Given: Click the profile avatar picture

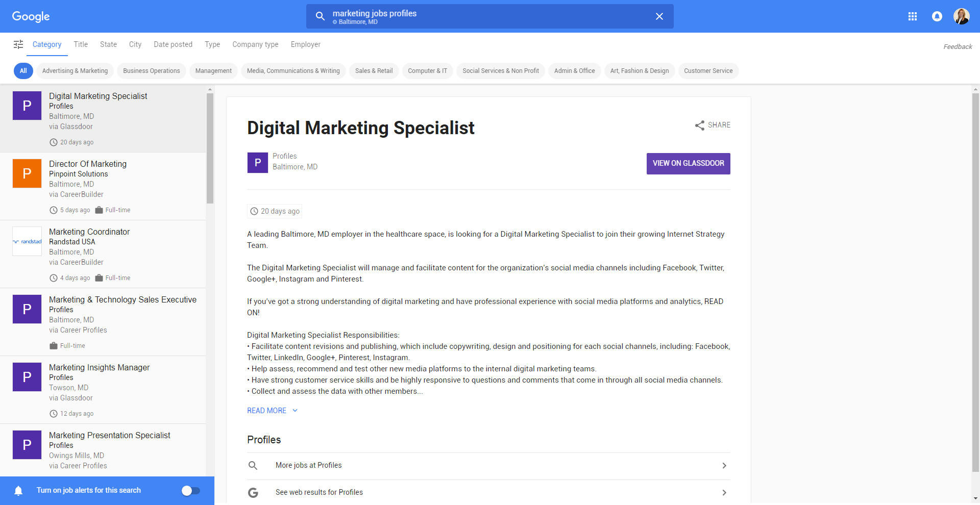Looking at the screenshot, I should click(962, 16).
